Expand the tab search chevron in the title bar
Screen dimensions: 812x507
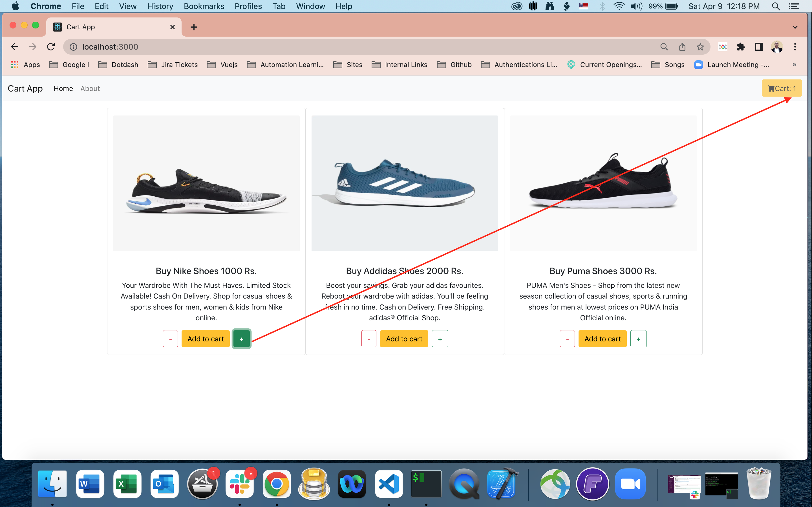click(x=795, y=27)
